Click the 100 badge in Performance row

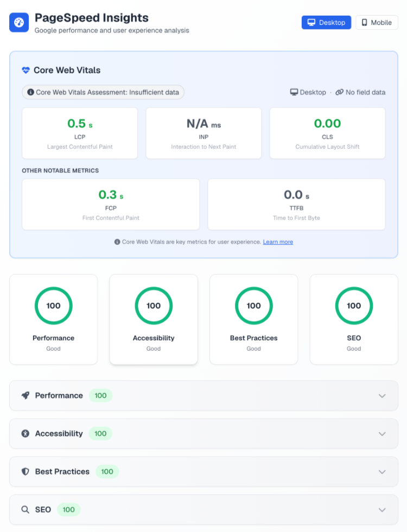click(x=100, y=396)
